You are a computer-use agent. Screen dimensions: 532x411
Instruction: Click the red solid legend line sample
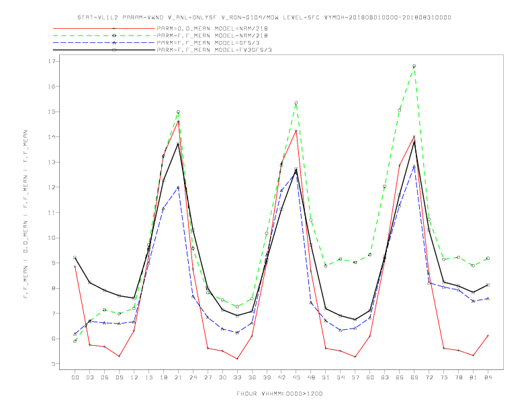pyautogui.click(x=104, y=28)
